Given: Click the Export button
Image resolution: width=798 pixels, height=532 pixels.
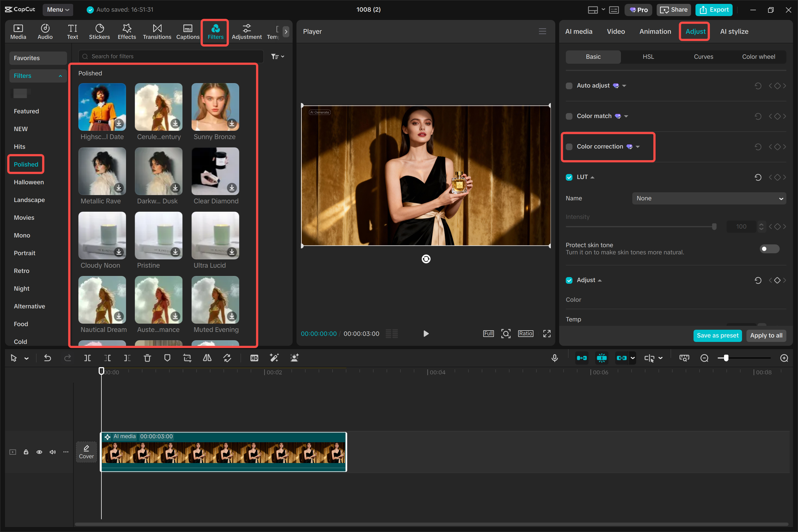Looking at the screenshot, I should click(714, 10).
